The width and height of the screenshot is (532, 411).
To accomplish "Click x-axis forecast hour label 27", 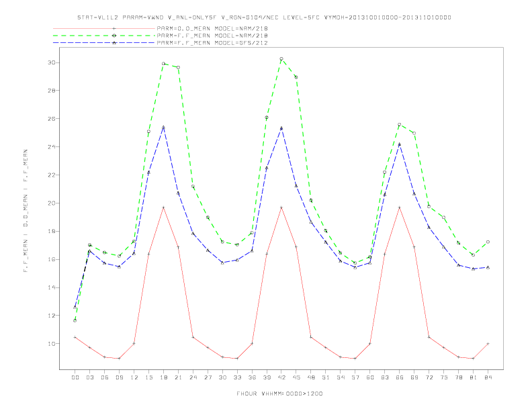I will coord(208,377).
